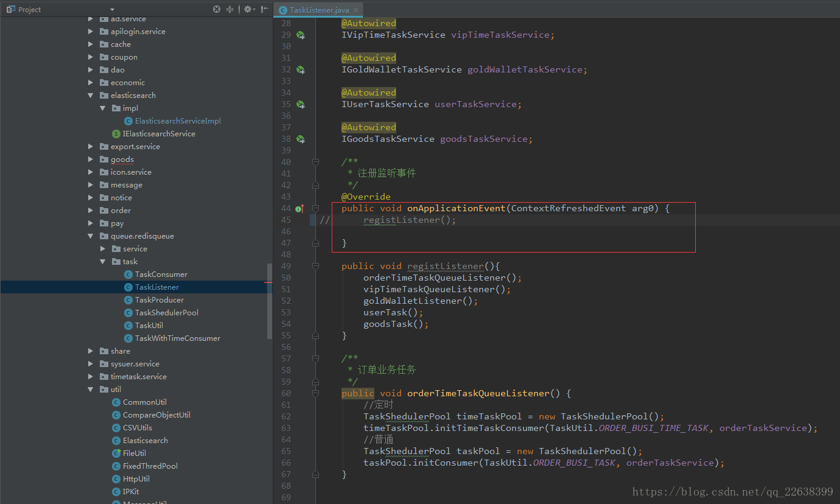Image resolution: width=840 pixels, height=504 pixels.
Task: Click the autowired gutter icon beside goodsTaskService
Action: click(x=300, y=139)
